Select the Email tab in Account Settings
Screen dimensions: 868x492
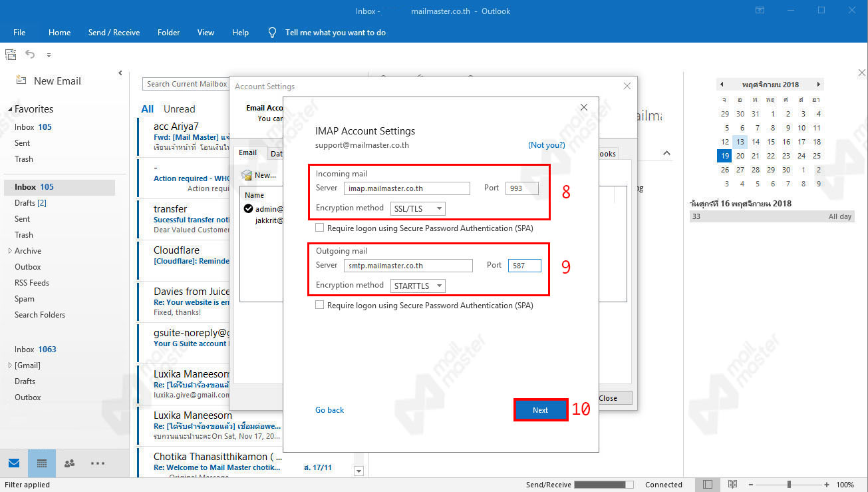click(248, 152)
